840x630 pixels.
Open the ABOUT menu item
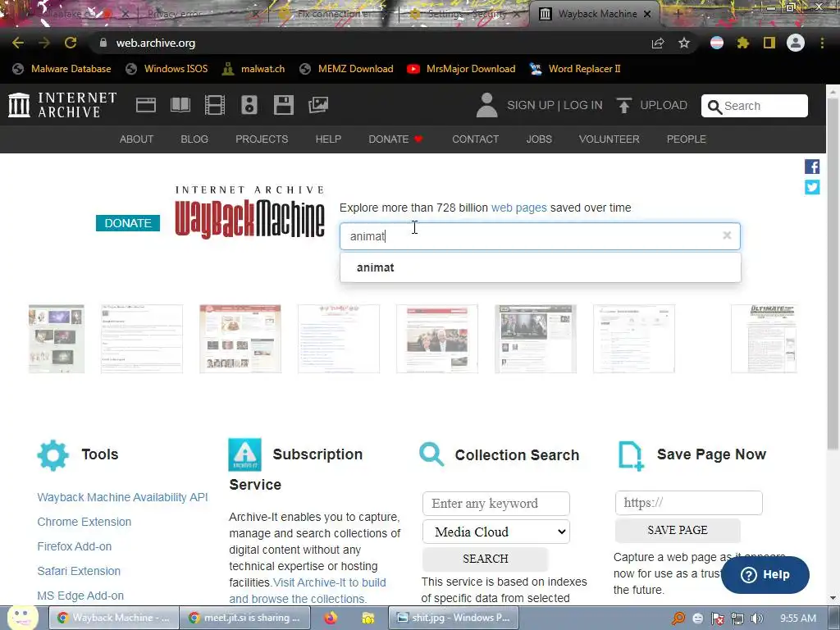(136, 139)
